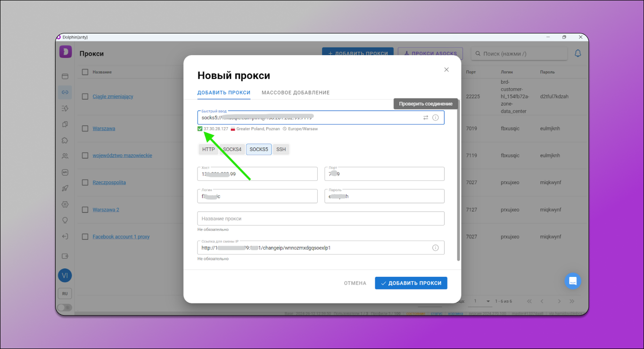Tick the checkbox for Facebook account 1 proxy
644x349 pixels.
click(85, 237)
